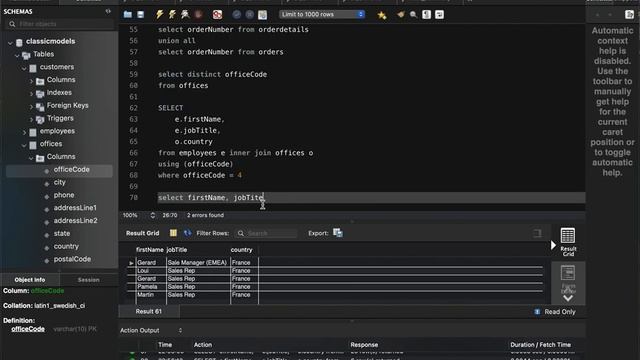The height and width of the screenshot is (360, 640).
Task: Select the phone column
Action: point(64,195)
